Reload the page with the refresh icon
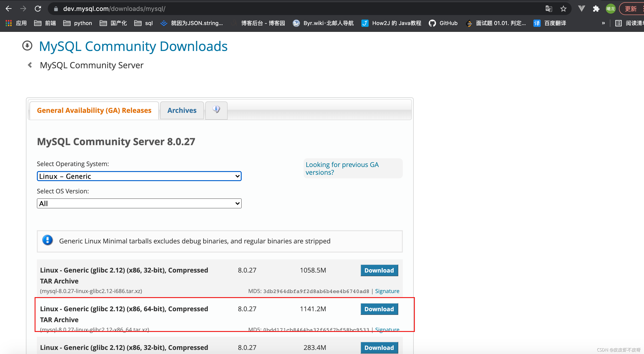The height and width of the screenshot is (354, 644). tap(38, 9)
